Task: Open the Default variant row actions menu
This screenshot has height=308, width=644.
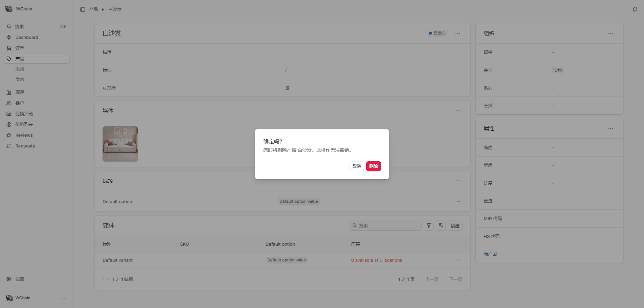Action: click(x=458, y=260)
